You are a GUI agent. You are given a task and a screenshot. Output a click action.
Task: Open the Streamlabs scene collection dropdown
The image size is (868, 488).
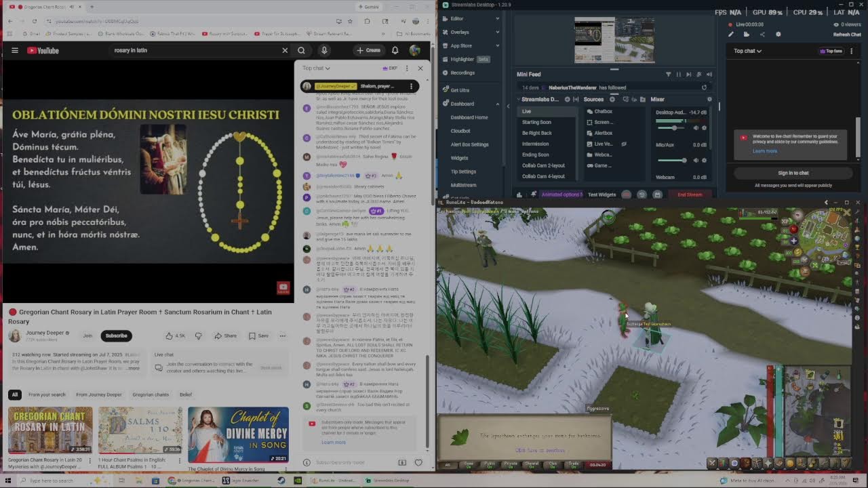pyautogui.click(x=540, y=100)
